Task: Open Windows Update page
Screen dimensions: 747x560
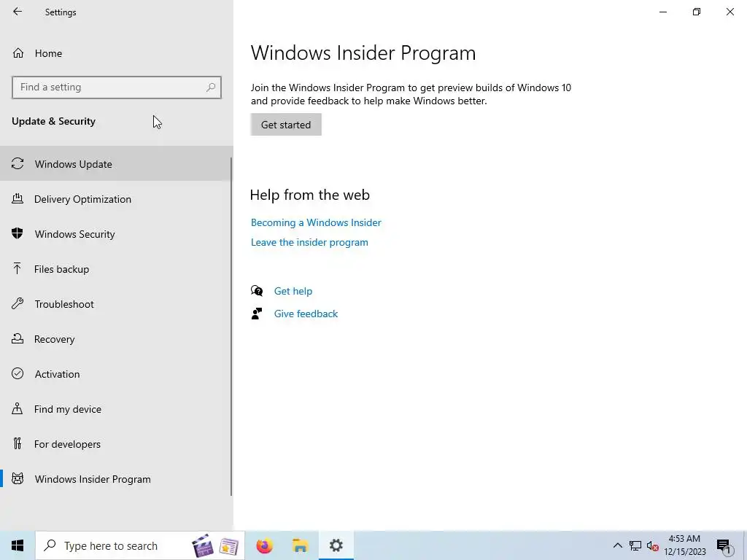Action: [x=117, y=164]
